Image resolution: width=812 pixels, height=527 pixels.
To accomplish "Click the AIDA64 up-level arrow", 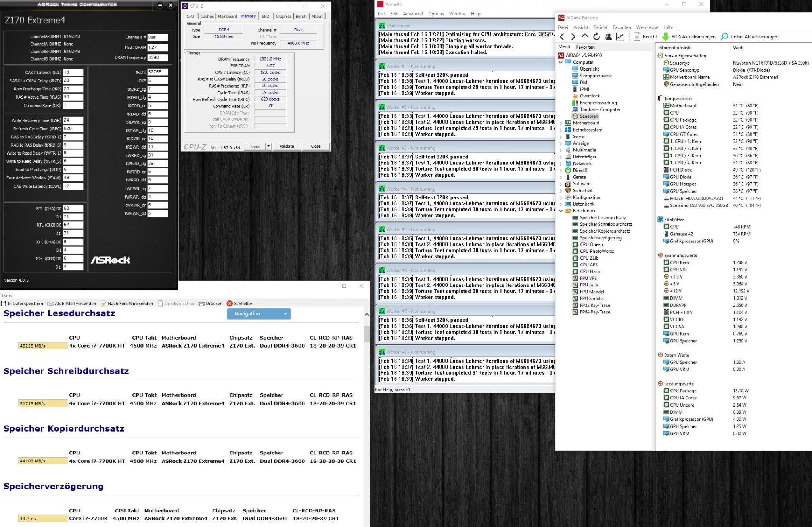I will 585,36.
